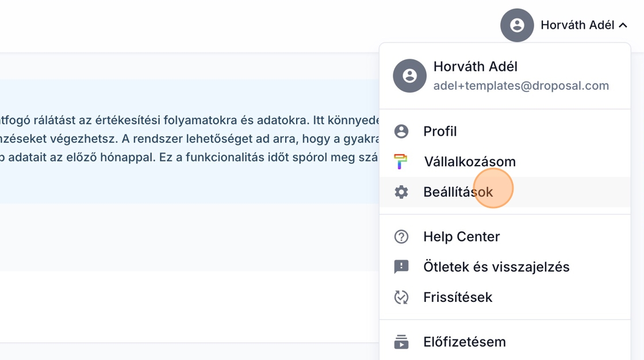Click the Beállítások gear icon
Image resolution: width=644 pixels, height=360 pixels.
401,192
